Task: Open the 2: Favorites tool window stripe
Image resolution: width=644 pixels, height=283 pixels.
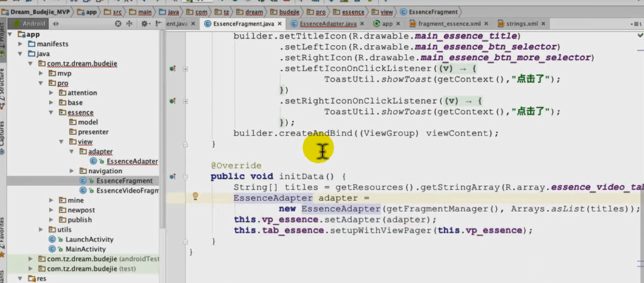Action: [x=3, y=238]
